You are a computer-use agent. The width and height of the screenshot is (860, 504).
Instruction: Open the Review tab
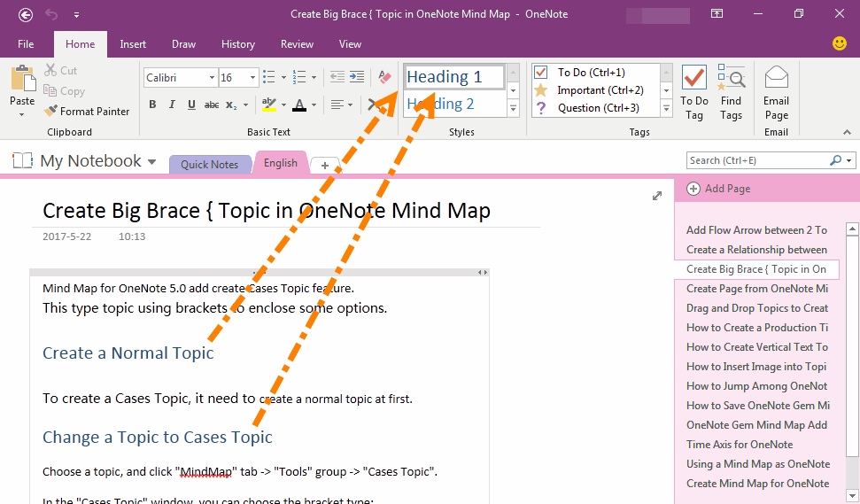pos(297,44)
